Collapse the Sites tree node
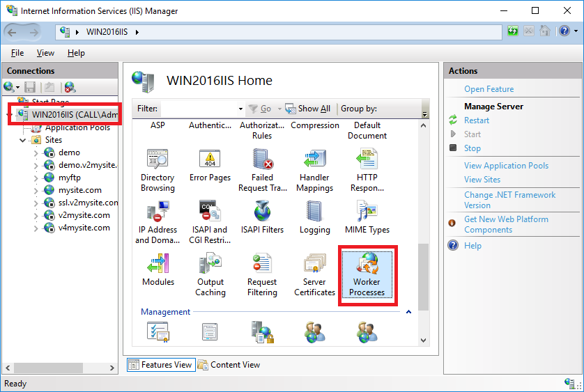The image size is (584, 392). tap(23, 141)
